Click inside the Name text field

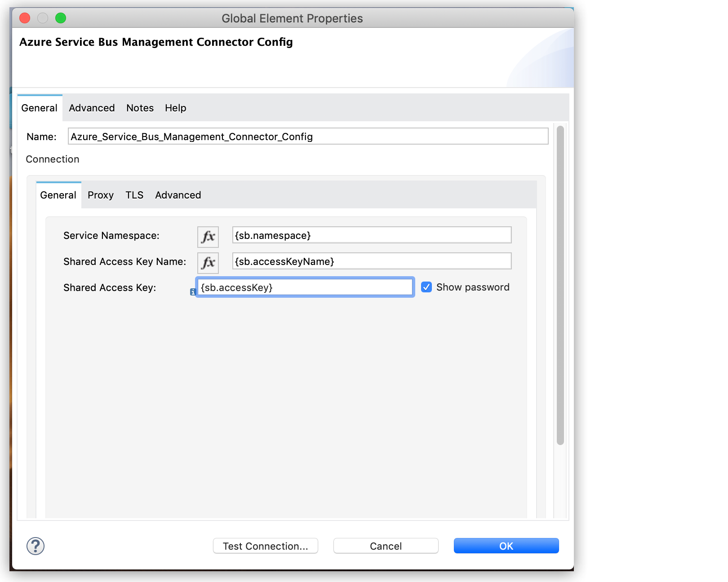[308, 137]
